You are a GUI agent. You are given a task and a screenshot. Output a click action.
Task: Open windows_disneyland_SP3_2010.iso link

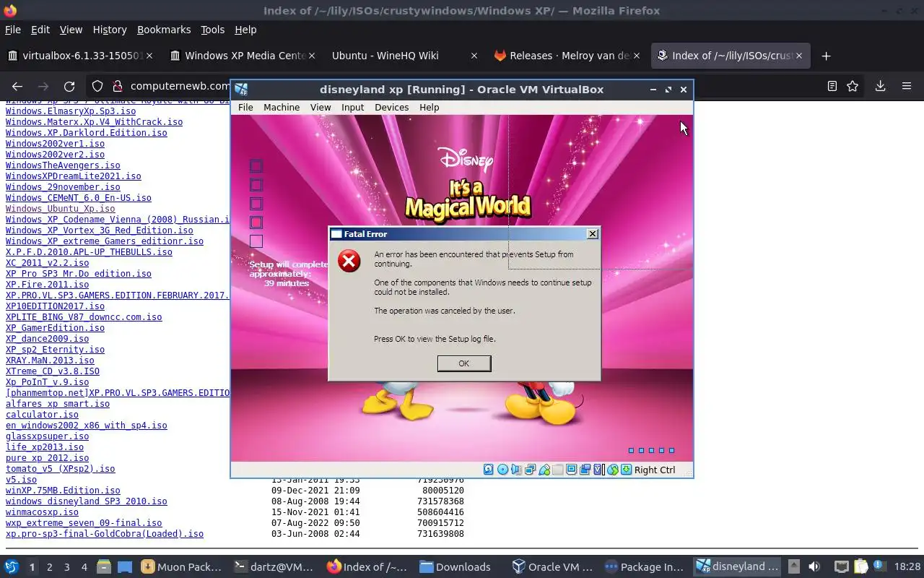tap(86, 501)
